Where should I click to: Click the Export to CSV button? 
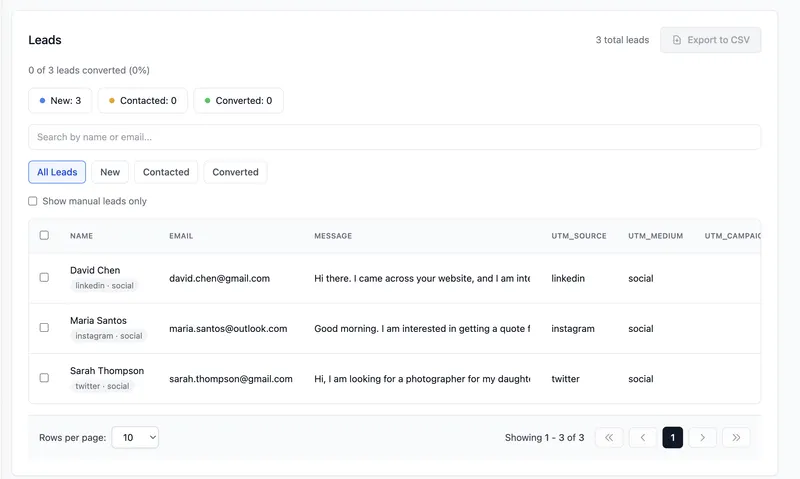710,40
